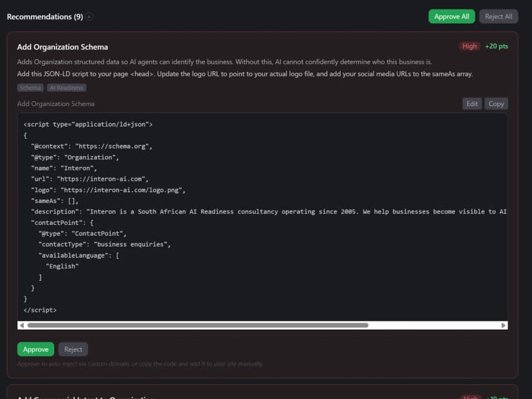Click the High priority badge
Screen dimensions: 532x399
(470, 46)
